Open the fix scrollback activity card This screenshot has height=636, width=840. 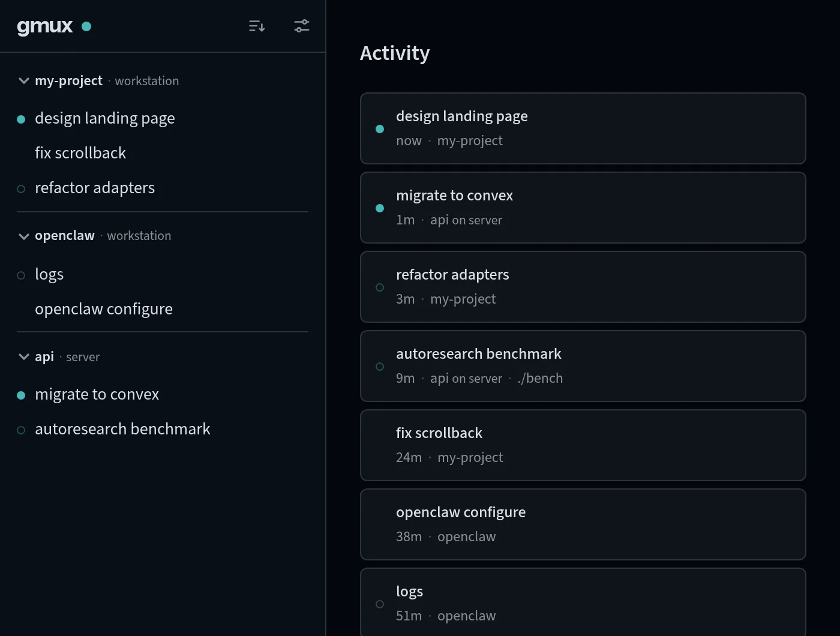pyautogui.click(x=583, y=445)
